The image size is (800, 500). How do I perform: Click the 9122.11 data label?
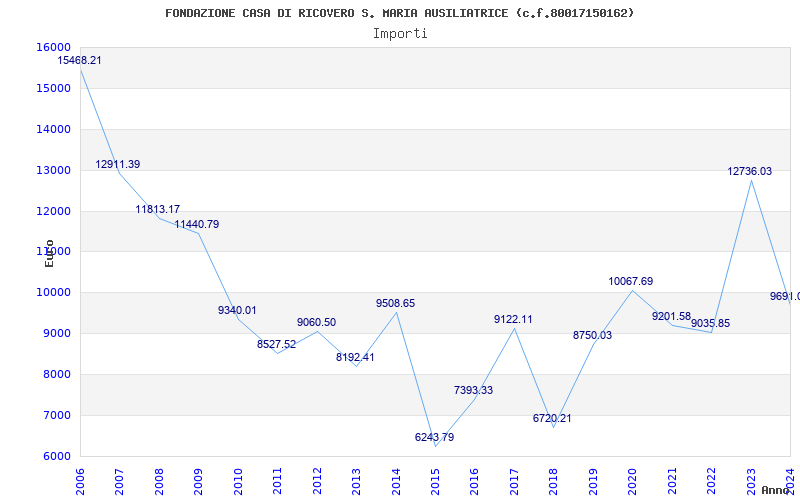[x=513, y=319]
